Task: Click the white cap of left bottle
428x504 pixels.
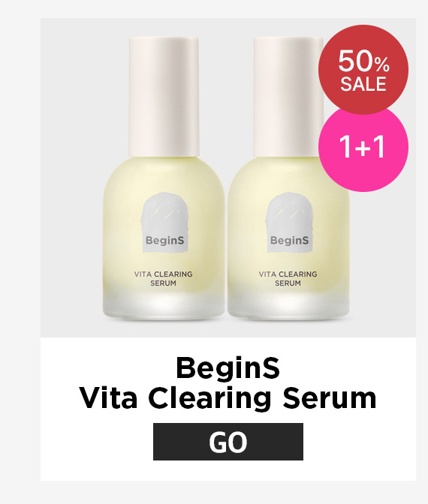Action: pos(164,97)
